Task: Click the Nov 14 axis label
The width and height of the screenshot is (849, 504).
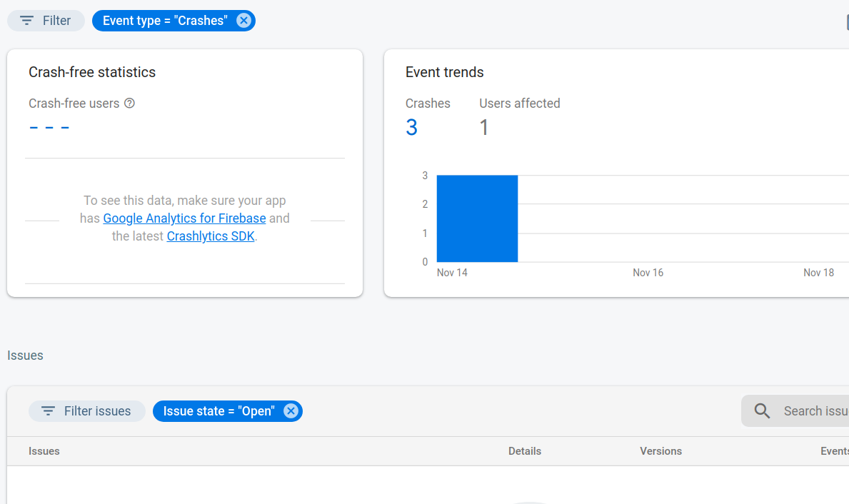Action: tap(452, 272)
